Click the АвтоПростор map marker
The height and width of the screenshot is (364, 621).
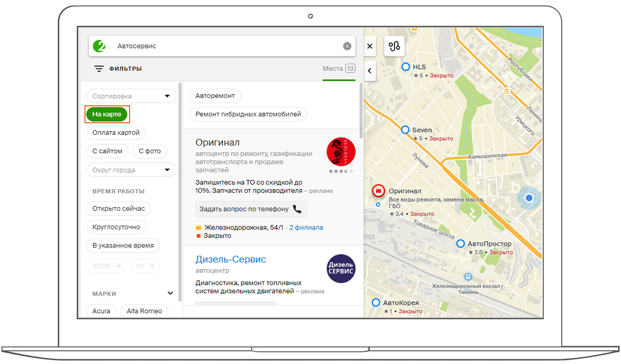(460, 244)
